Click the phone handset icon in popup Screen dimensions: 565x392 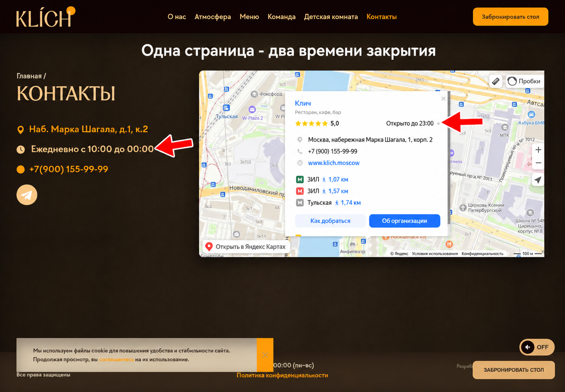coord(300,152)
